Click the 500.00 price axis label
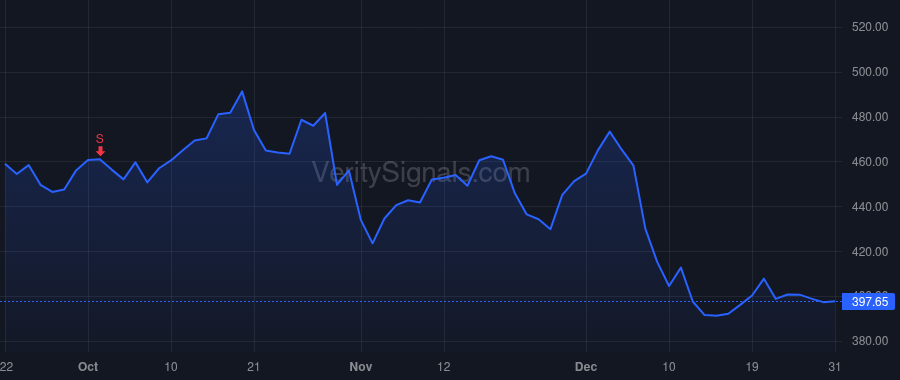The height and width of the screenshot is (380, 900). tap(870, 72)
